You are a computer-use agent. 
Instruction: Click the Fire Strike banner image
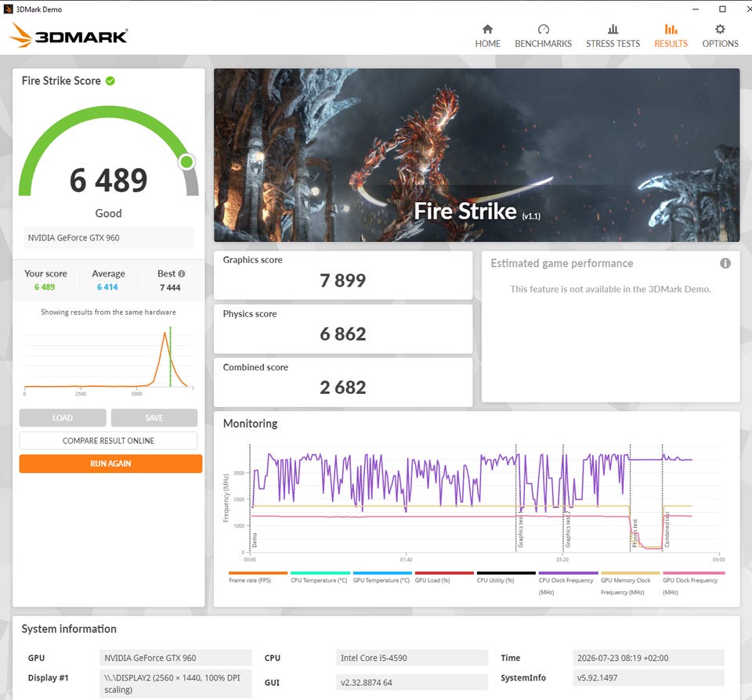click(x=477, y=155)
